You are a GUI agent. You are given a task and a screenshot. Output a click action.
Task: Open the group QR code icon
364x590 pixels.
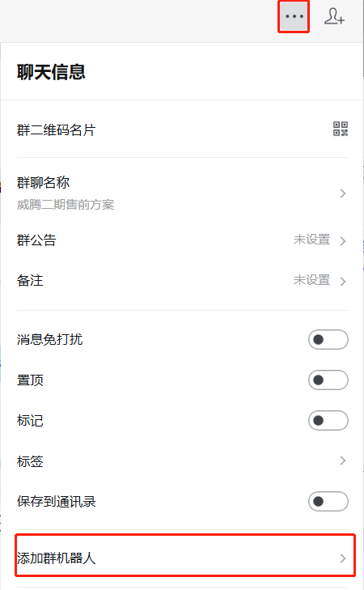341,129
